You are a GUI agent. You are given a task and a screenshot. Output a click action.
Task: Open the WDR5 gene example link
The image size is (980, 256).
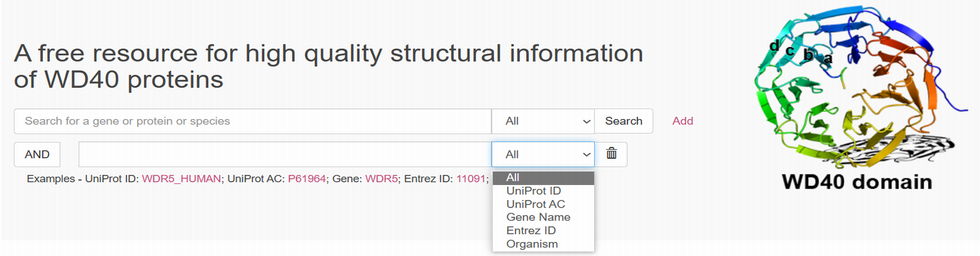coord(382,179)
